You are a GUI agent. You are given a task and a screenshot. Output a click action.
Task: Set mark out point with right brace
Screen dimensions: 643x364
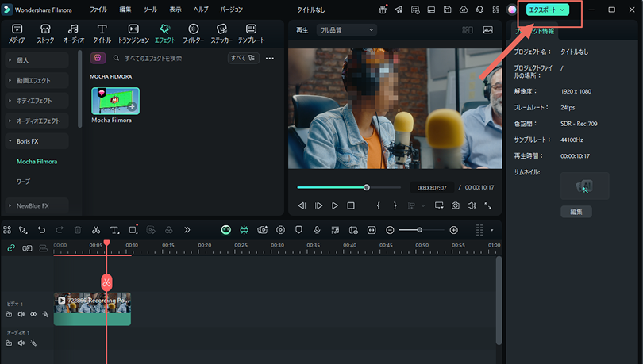click(x=395, y=205)
